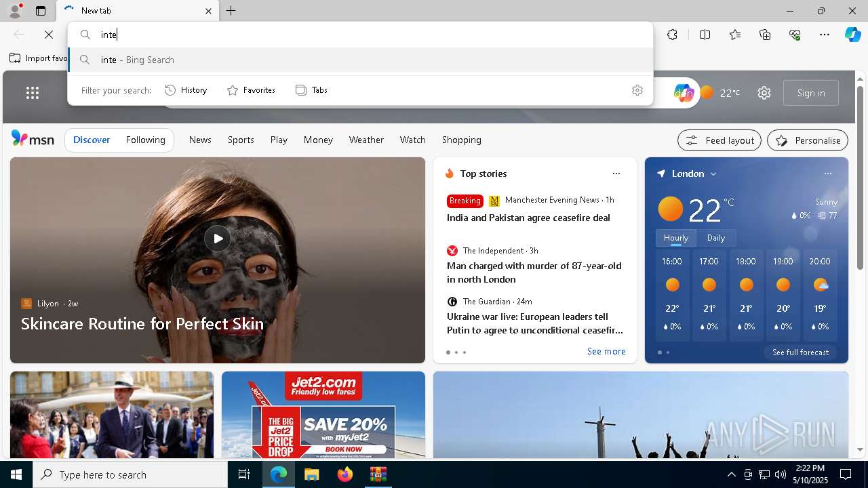Filter search by Tabs
This screenshot has width=868, height=488.
pyautogui.click(x=312, y=90)
